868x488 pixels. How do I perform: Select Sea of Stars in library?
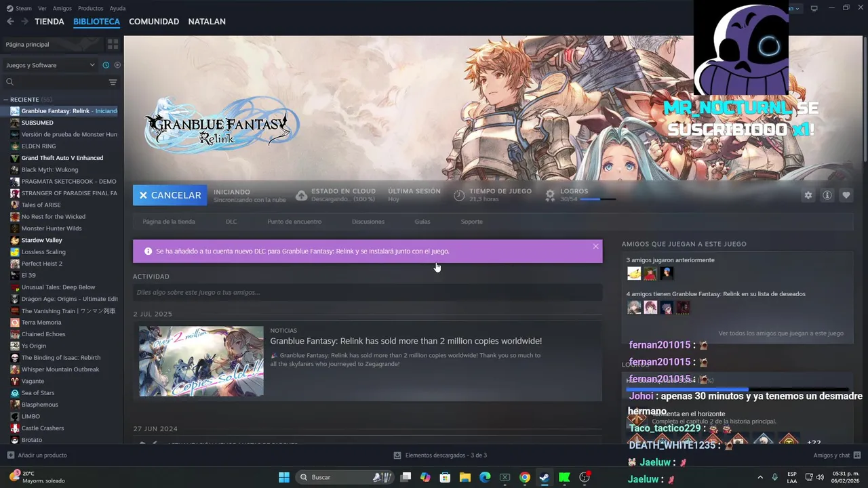(38, 393)
